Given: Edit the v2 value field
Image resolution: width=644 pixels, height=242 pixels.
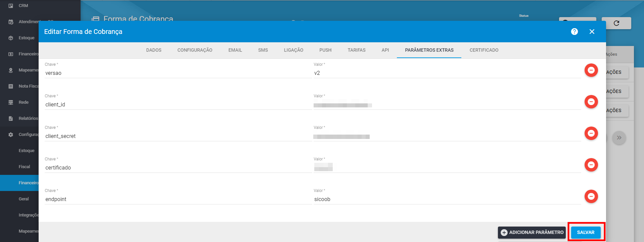Looking at the screenshot, I should [447, 73].
